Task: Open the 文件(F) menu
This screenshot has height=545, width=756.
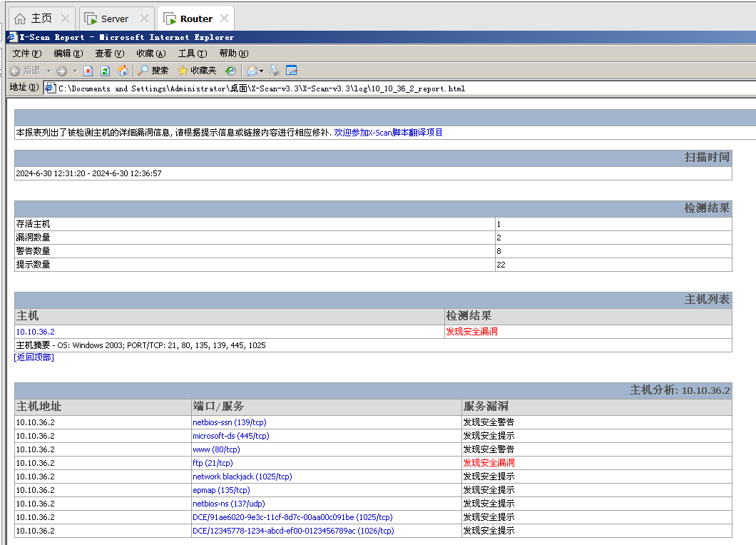Action: click(x=27, y=53)
